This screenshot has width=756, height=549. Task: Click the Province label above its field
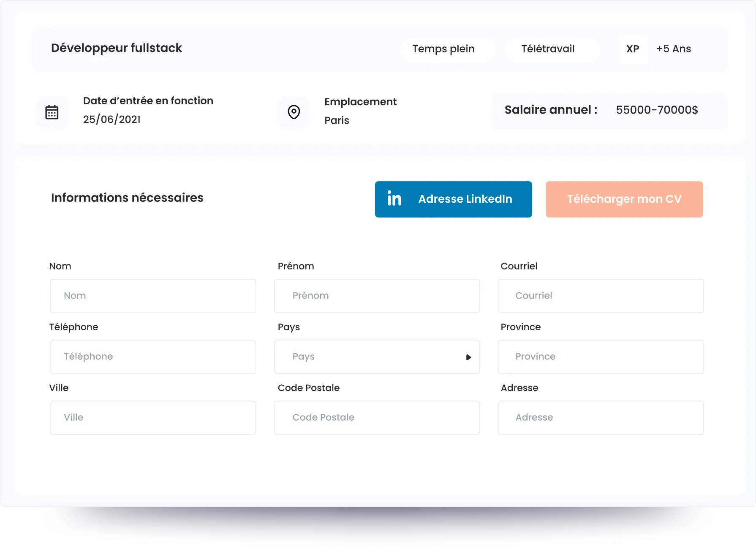tap(521, 327)
